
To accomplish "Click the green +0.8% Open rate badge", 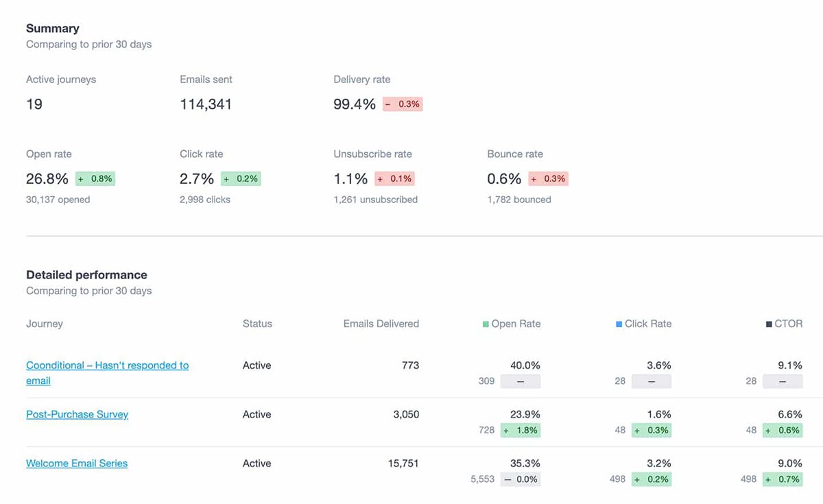I will (95, 179).
